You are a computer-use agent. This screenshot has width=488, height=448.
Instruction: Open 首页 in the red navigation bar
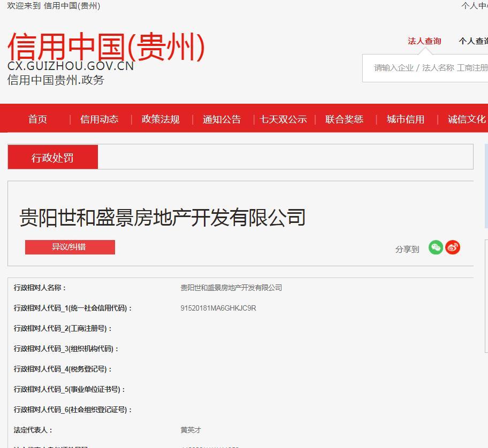[37, 119]
